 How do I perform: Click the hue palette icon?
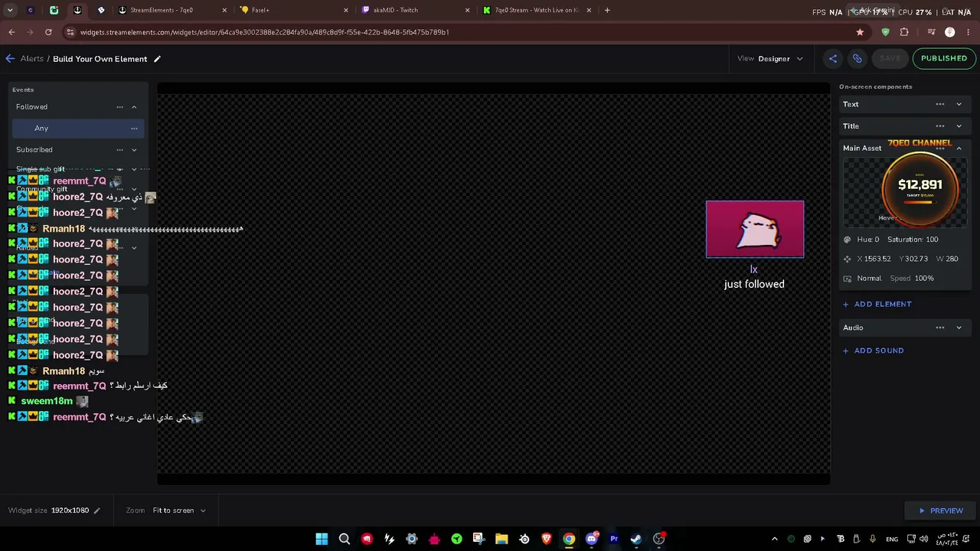tap(847, 240)
